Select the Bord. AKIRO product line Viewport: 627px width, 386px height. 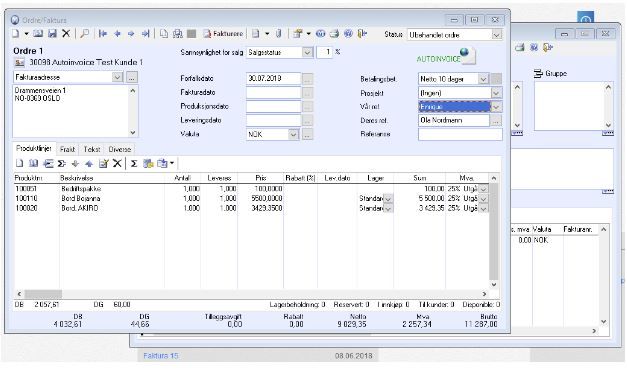(251, 208)
